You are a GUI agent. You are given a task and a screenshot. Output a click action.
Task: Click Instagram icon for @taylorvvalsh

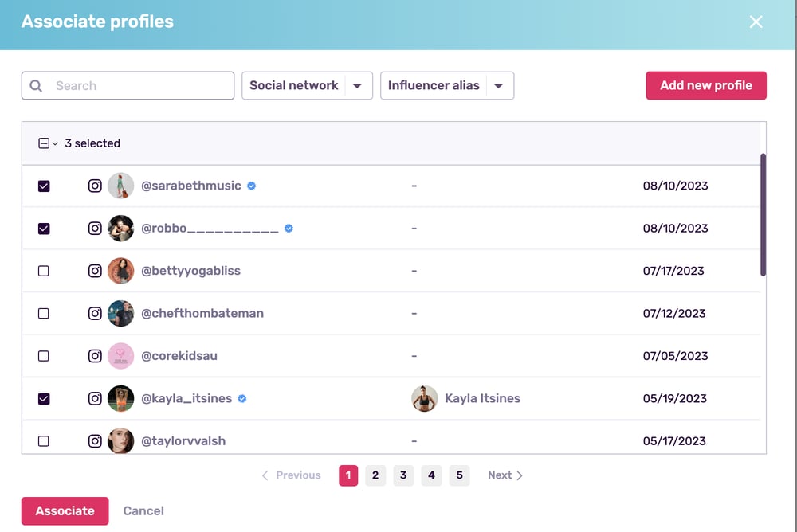[x=95, y=441]
